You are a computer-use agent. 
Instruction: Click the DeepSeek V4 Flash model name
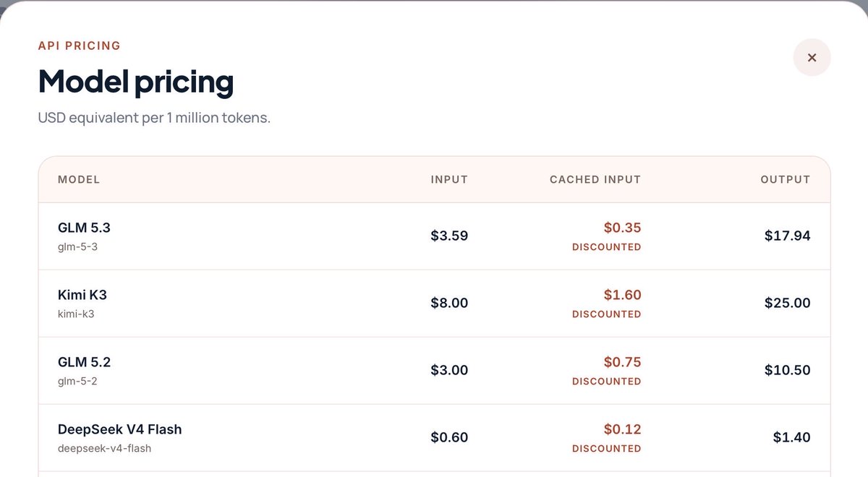pos(120,429)
